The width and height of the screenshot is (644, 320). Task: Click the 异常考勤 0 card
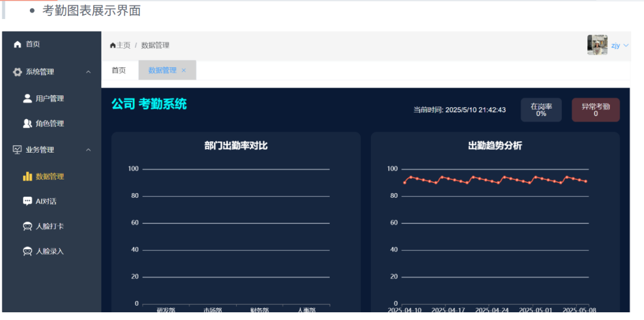(x=596, y=110)
